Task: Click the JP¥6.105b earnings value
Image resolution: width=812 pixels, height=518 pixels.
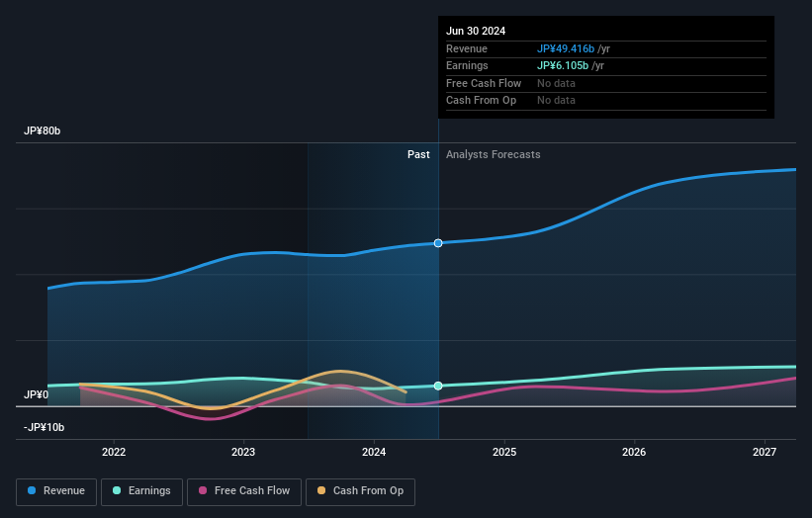Action: (563, 65)
